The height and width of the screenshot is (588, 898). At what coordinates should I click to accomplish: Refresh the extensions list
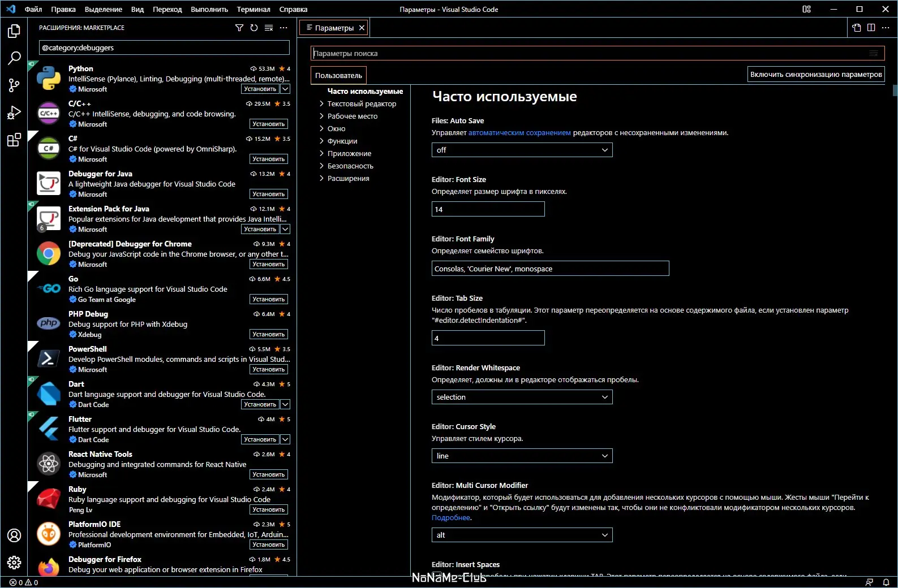point(254,28)
